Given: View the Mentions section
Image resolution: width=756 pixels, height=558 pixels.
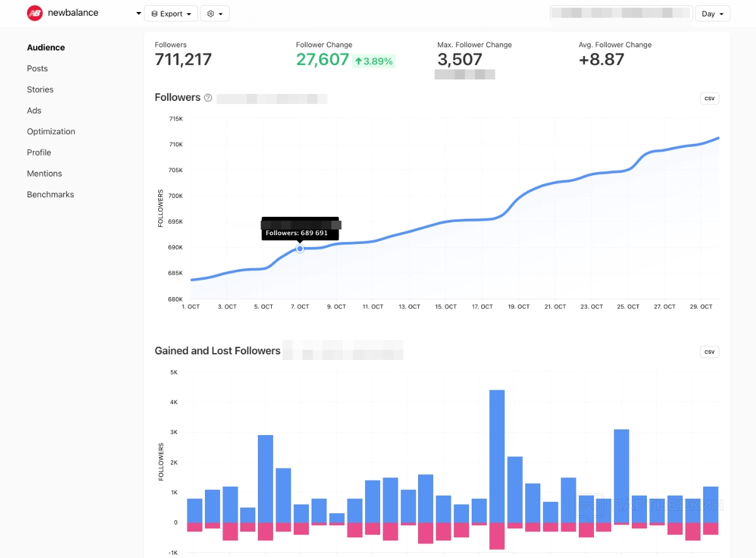Looking at the screenshot, I should [x=44, y=173].
